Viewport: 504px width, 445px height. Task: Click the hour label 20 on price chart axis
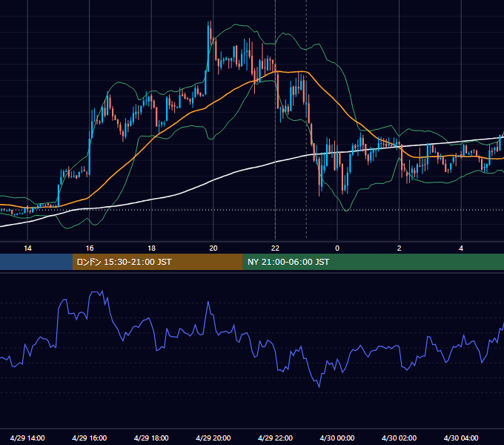[x=213, y=248]
